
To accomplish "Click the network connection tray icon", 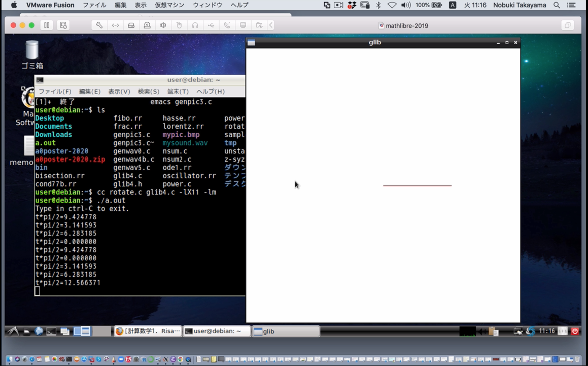I will [518, 331].
